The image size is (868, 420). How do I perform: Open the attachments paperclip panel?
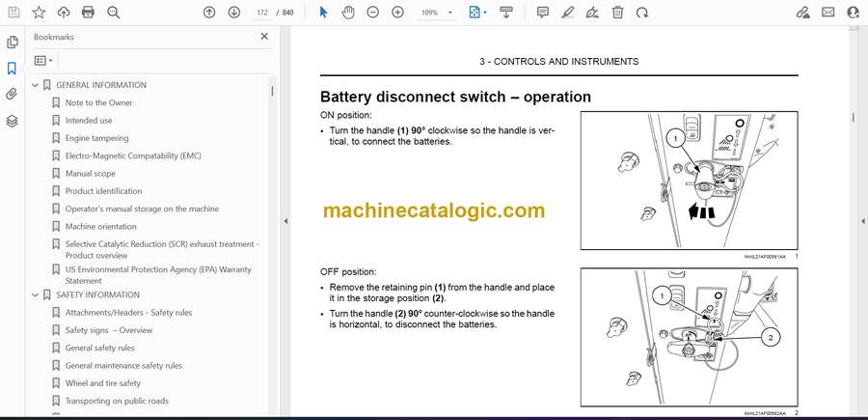point(12,95)
